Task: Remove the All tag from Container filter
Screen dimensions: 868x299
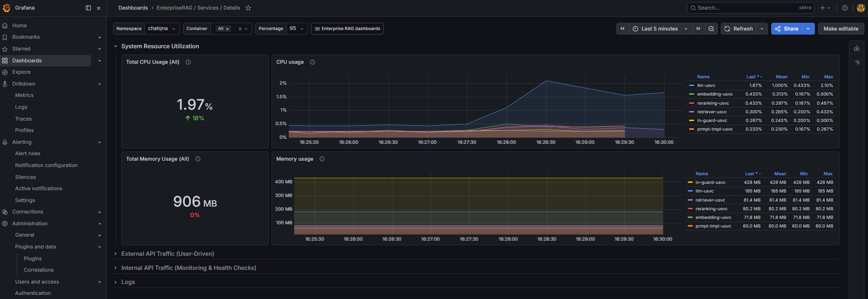Action: tap(228, 29)
